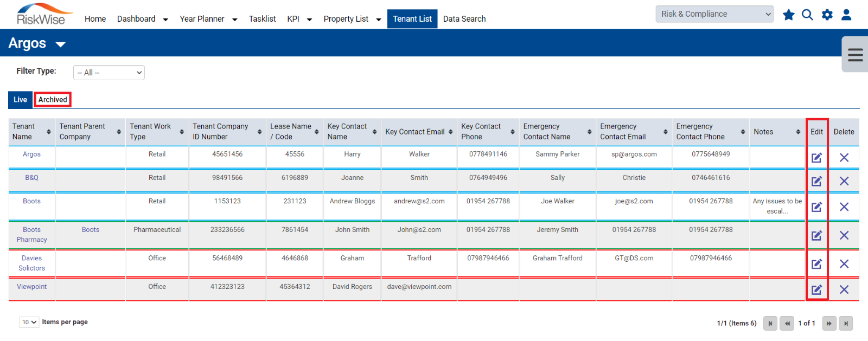Sort by Key Contact Phone column
This screenshot has height=341, width=868.
click(512, 132)
